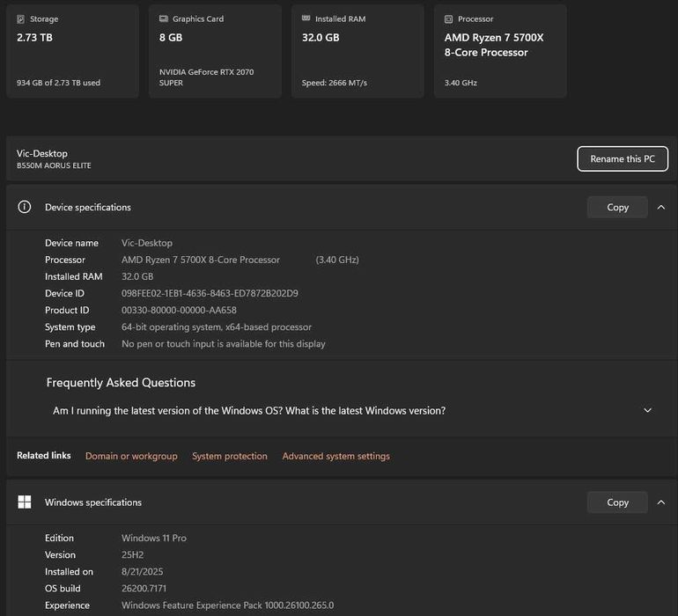Click the Installed RAM card icon
Screen dimensions: 678x616
(306, 18)
